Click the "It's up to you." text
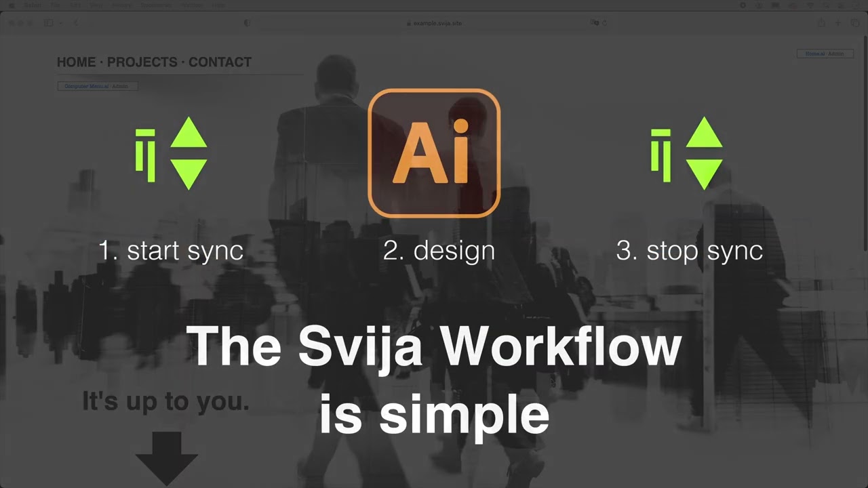 click(165, 401)
